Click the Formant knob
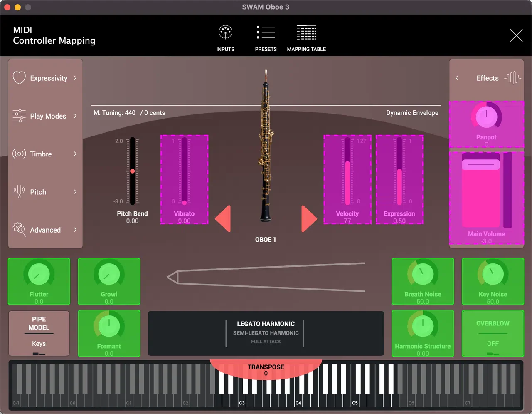Image resolution: width=532 pixels, height=414 pixels. click(109, 326)
